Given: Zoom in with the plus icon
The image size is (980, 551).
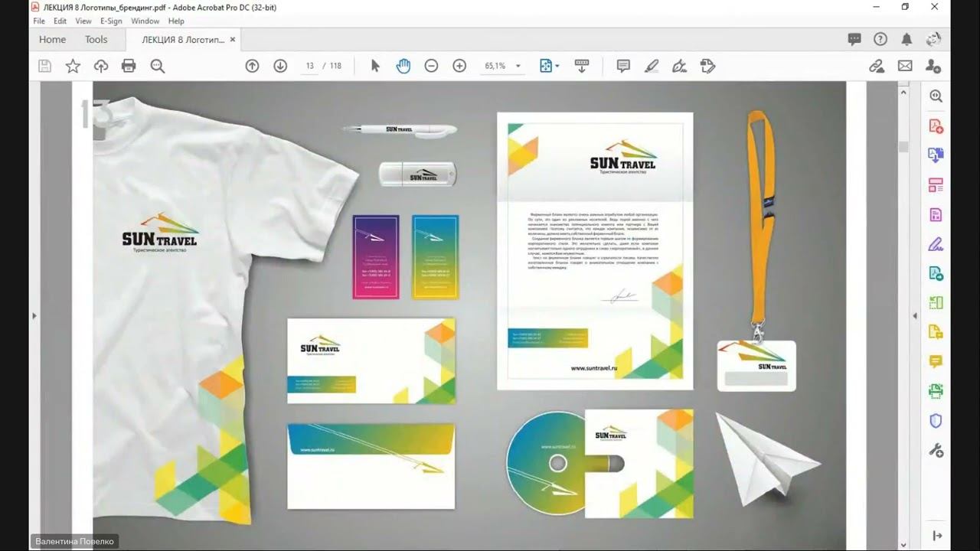Looking at the screenshot, I should tap(459, 66).
